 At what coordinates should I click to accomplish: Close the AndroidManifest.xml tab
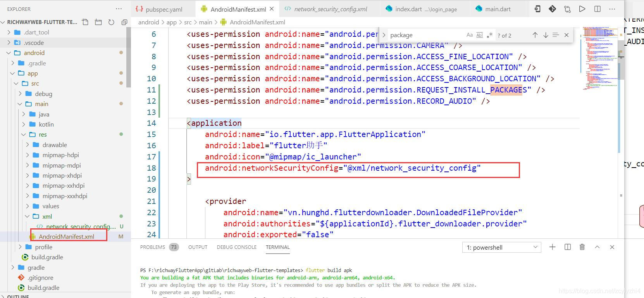pos(272,9)
